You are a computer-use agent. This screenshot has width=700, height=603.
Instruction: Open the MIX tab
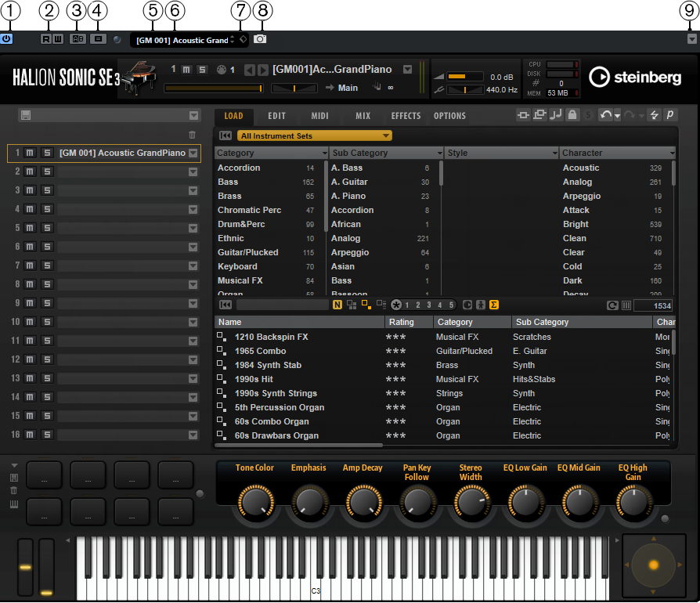tap(363, 116)
